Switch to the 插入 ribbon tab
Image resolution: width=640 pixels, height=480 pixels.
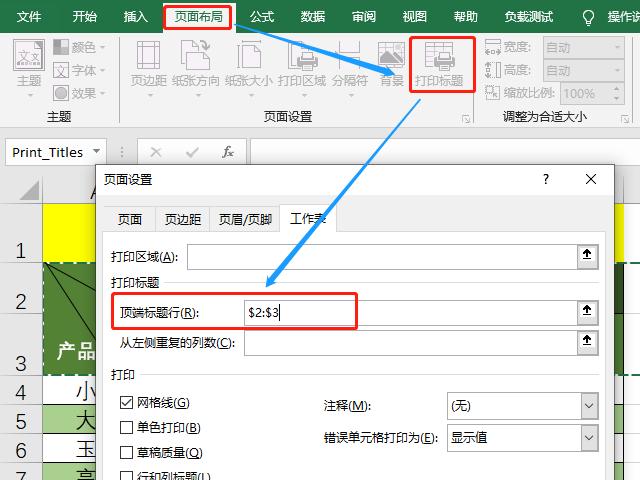(x=136, y=17)
